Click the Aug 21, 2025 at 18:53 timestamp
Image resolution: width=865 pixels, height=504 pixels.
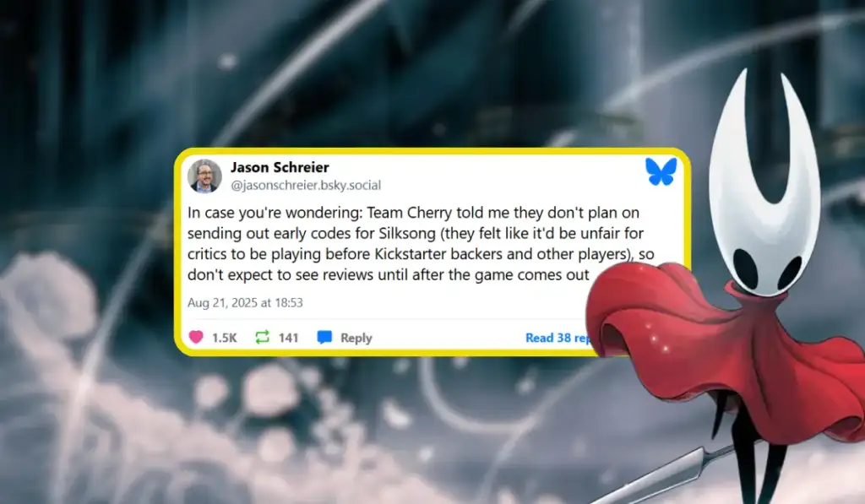pos(245,303)
